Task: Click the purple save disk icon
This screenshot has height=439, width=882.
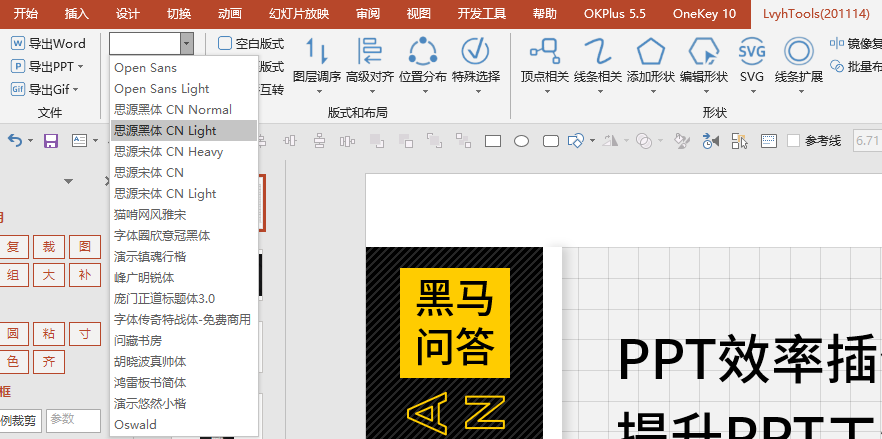Action: 51,141
